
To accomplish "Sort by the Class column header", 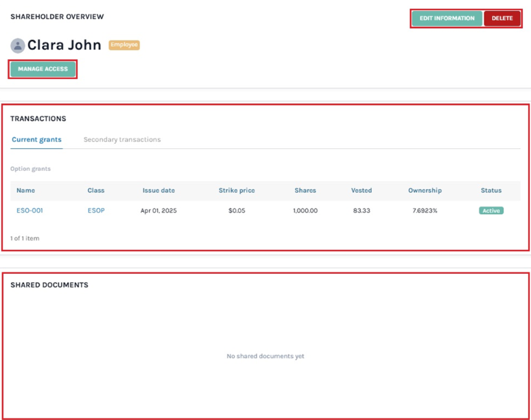I will click(x=96, y=190).
